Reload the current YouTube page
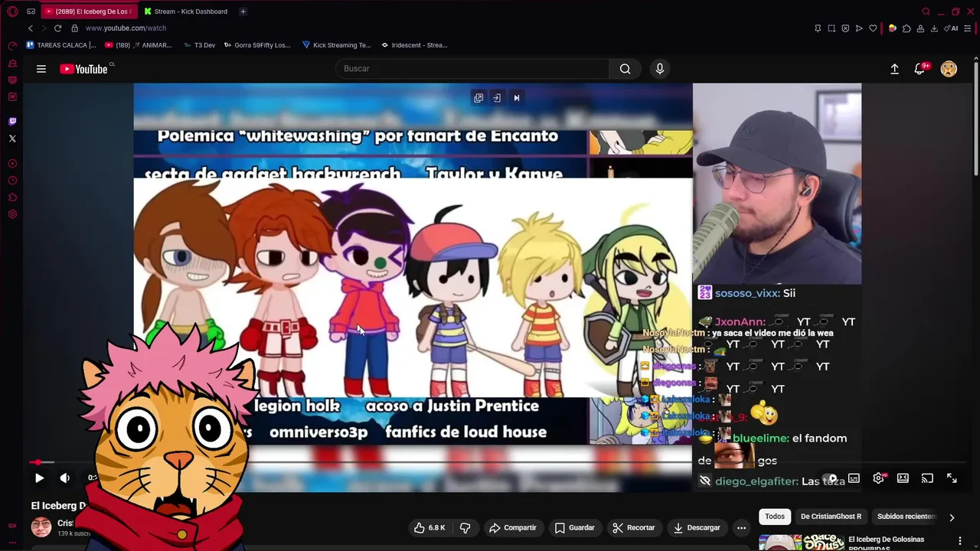The width and height of the screenshot is (980, 551). click(x=57, y=28)
